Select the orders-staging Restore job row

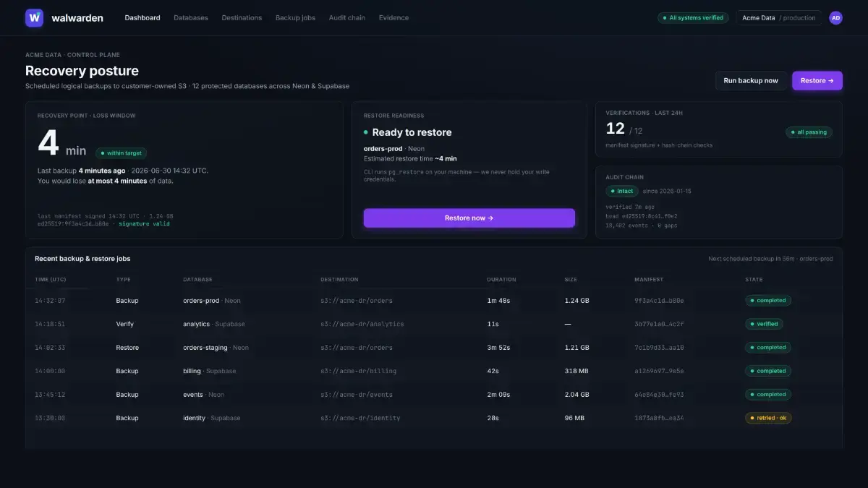434,348
